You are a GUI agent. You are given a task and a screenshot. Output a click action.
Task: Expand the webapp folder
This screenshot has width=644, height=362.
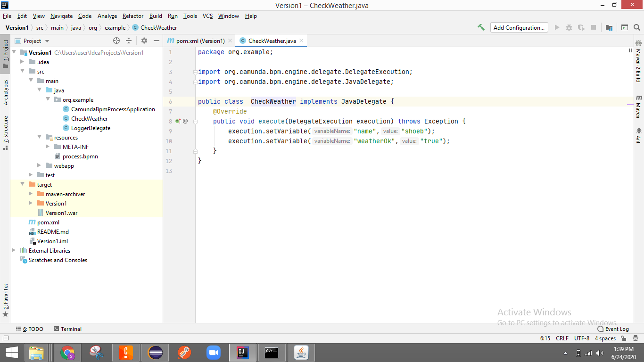40,165
